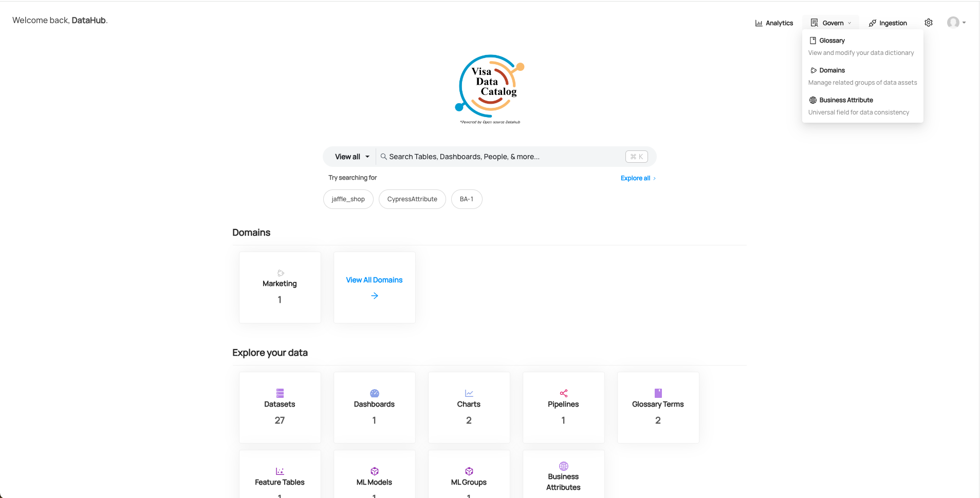Open the Business Attributes card label
The width and height of the screenshot is (980, 498).
[563, 482]
